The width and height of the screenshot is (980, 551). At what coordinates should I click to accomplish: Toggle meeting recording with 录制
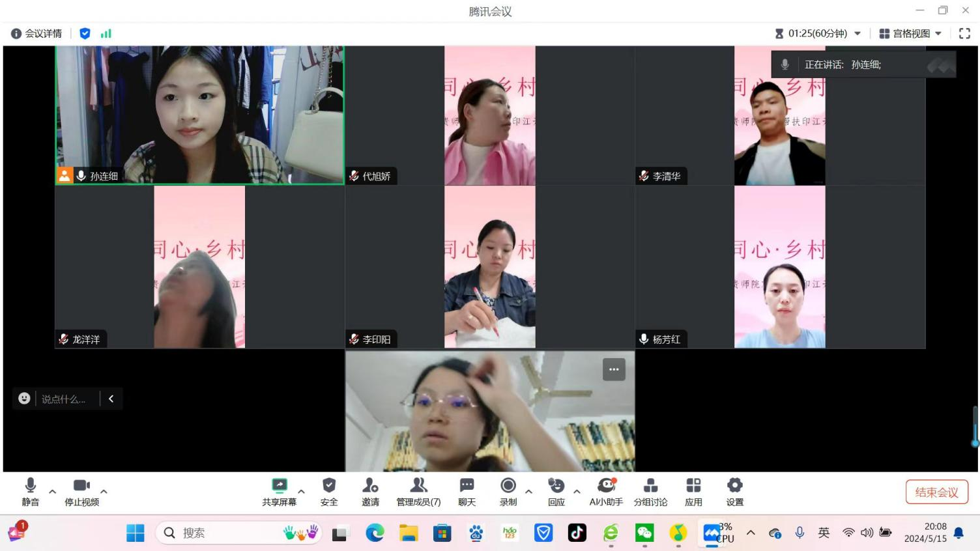coord(508,492)
